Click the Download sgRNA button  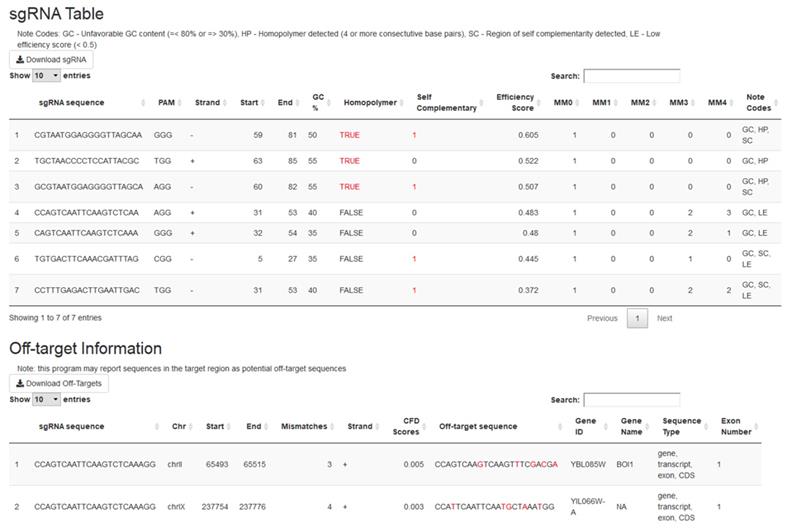50,59
